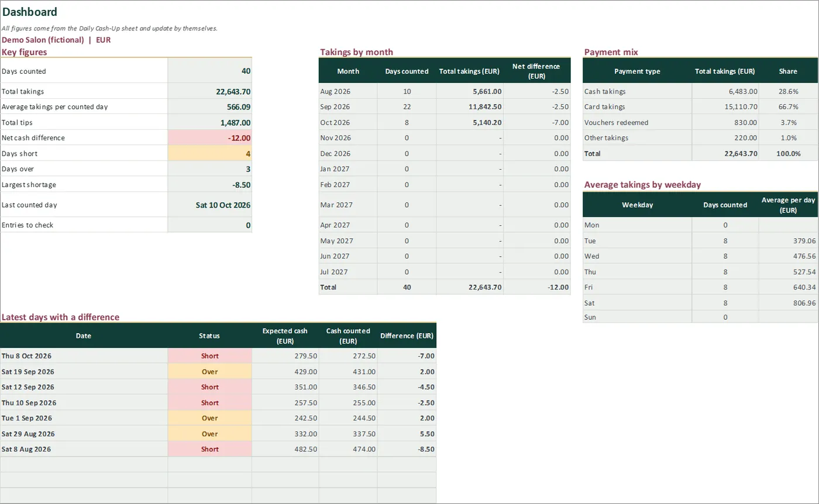Click the "Status" column header
This screenshot has height=504, width=819.
[x=209, y=336]
